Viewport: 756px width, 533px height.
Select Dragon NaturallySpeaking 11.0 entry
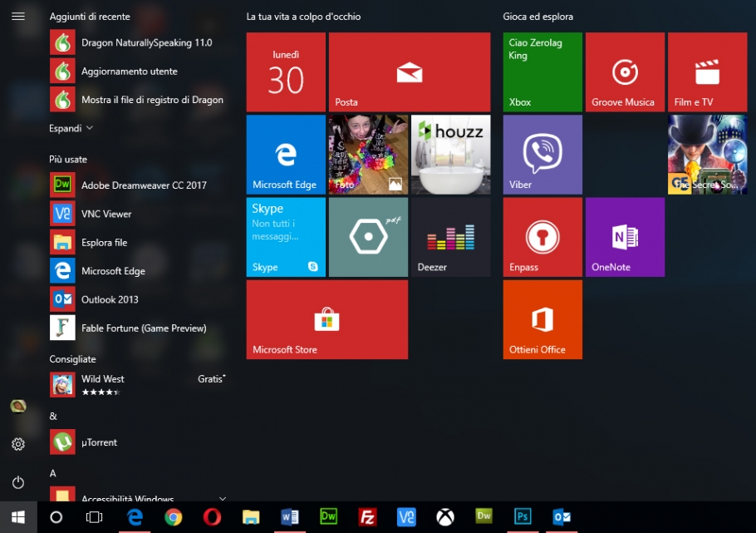(146, 42)
